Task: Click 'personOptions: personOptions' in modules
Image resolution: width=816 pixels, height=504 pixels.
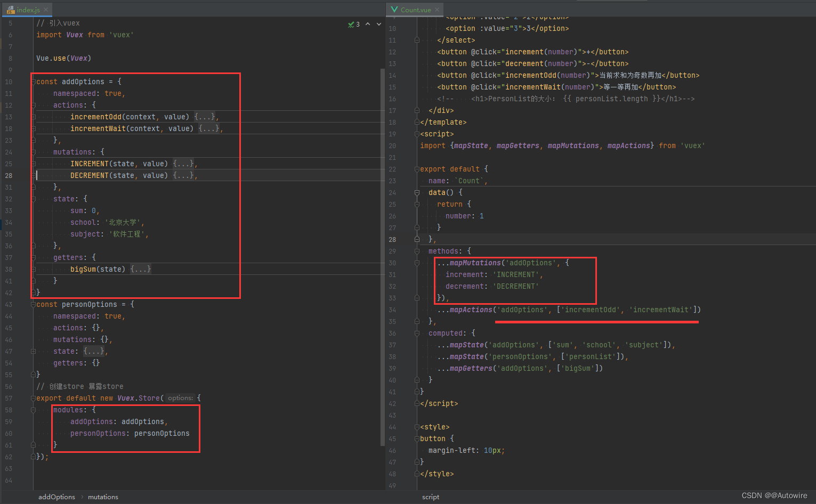Action: click(130, 433)
